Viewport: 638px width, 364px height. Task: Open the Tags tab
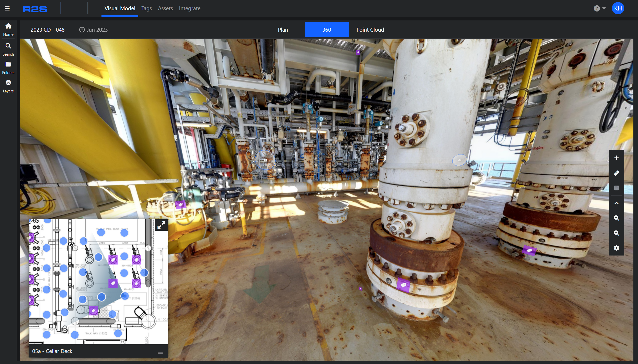coord(146,8)
